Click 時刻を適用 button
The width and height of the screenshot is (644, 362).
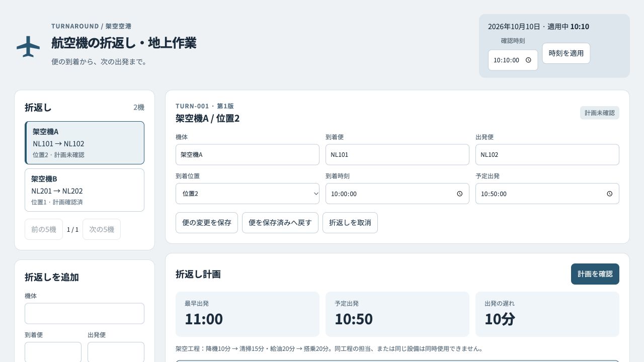(x=566, y=53)
